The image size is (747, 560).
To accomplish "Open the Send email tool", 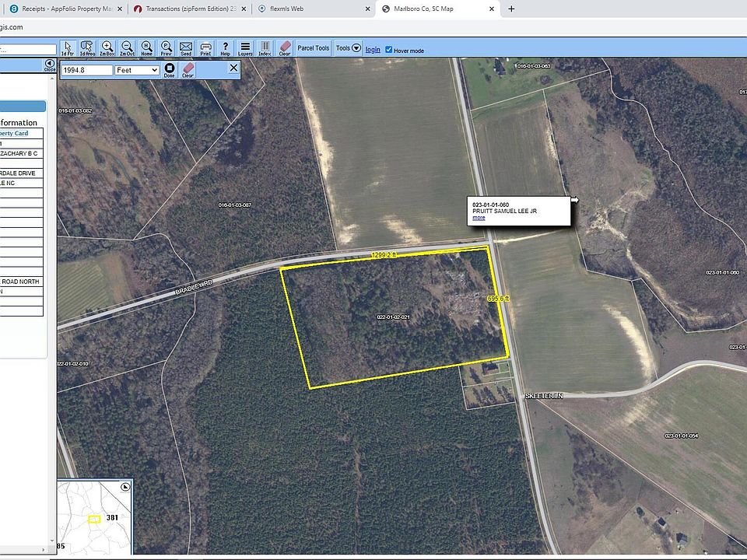I will [x=186, y=48].
